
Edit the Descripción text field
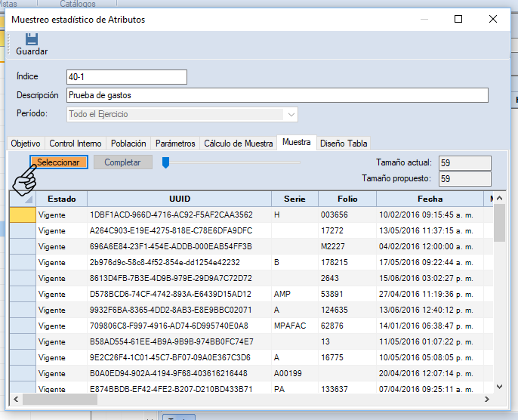pyautogui.click(x=276, y=95)
